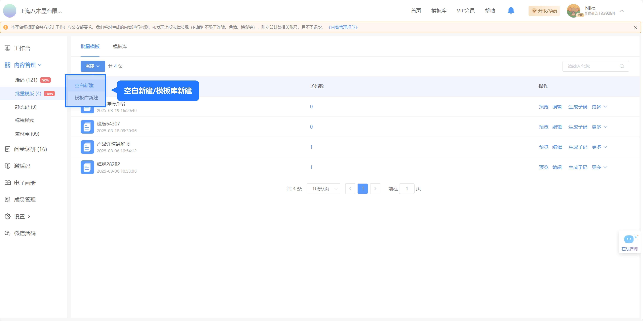Open the 在线咨询 chat assistant icon
Viewport: 644px width, 321px height.
point(629,239)
